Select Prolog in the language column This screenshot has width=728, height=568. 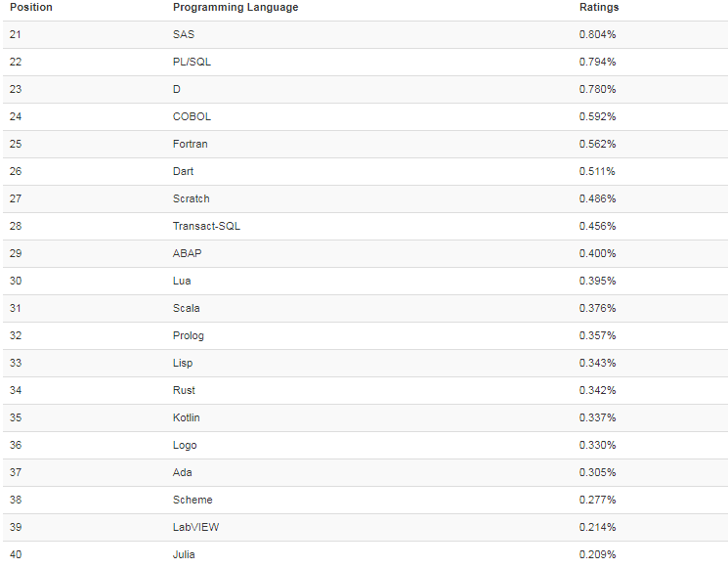189,336
